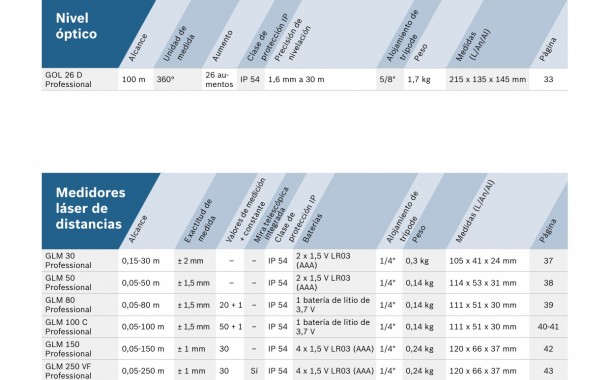Click the '26 aumentos' magnification cell
This screenshot has width=610, height=380.
tap(219, 79)
